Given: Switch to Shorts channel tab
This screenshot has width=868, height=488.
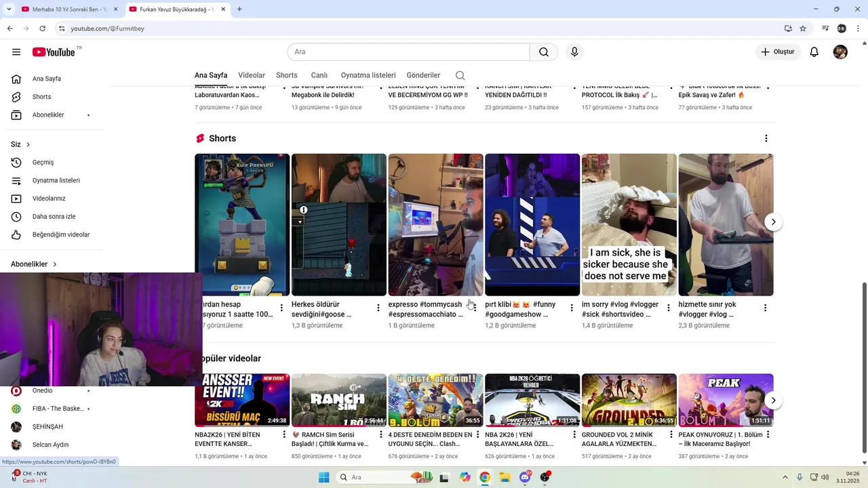Looking at the screenshot, I should (x=287, y=75).
